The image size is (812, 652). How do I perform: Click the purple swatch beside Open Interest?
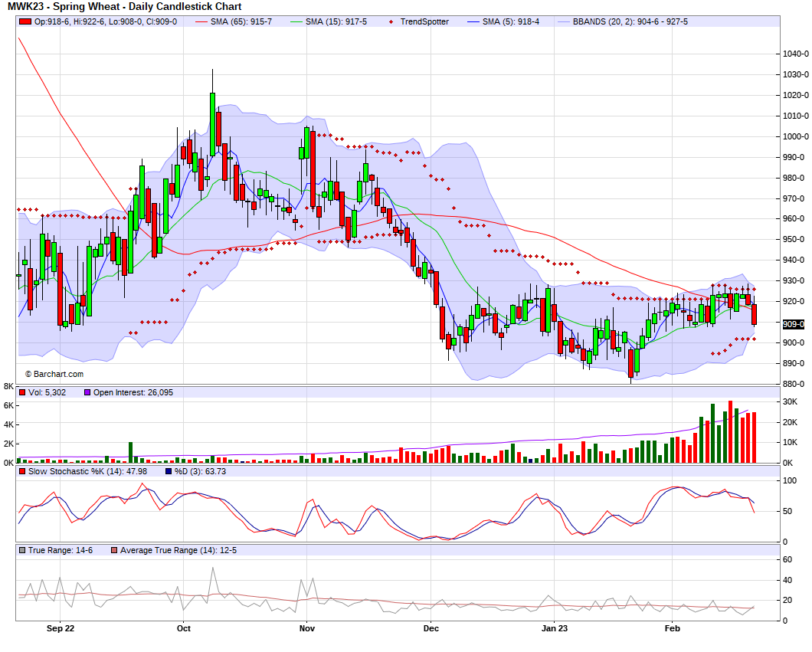tap(87, 392)
